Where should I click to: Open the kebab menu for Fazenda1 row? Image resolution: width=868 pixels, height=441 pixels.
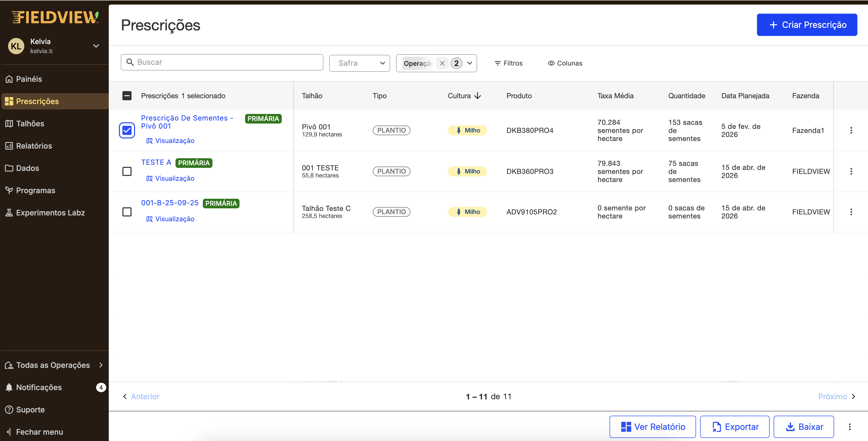click(x=851, y=130)
